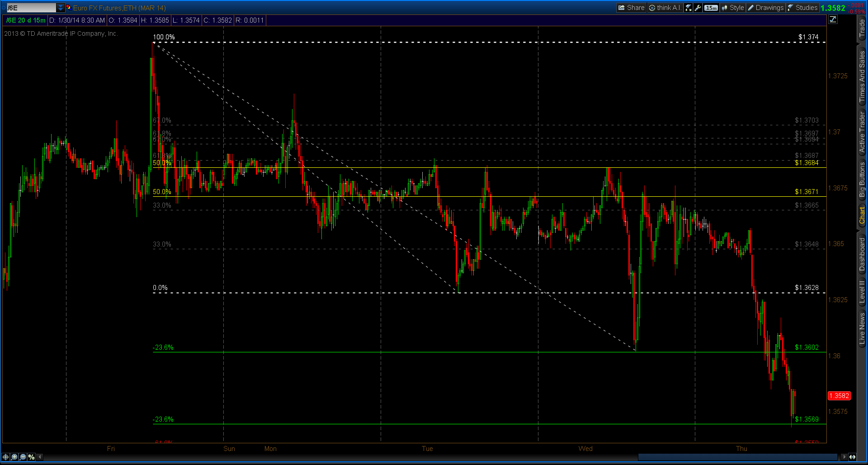The width and height of the screenshot is (868, 465).
Task: Open the Style menu
Action: pos(733,8)
